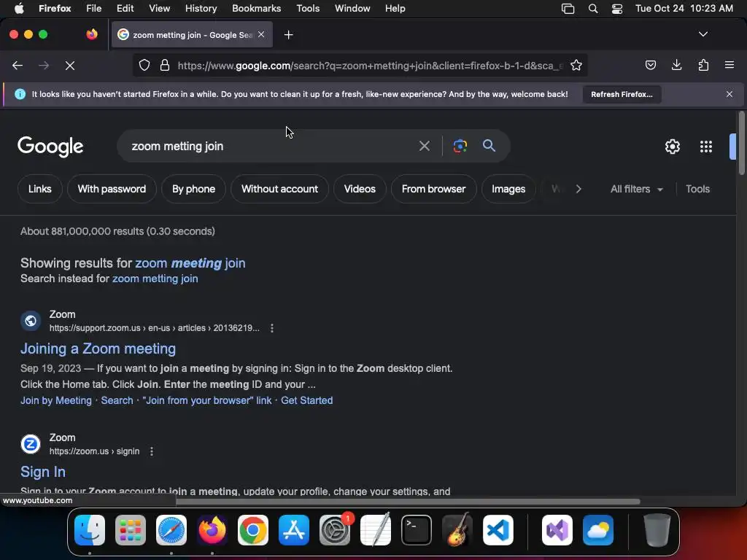Open Google quick settings gear
This screenshot has width=747, height=560.
pos(672,146)
